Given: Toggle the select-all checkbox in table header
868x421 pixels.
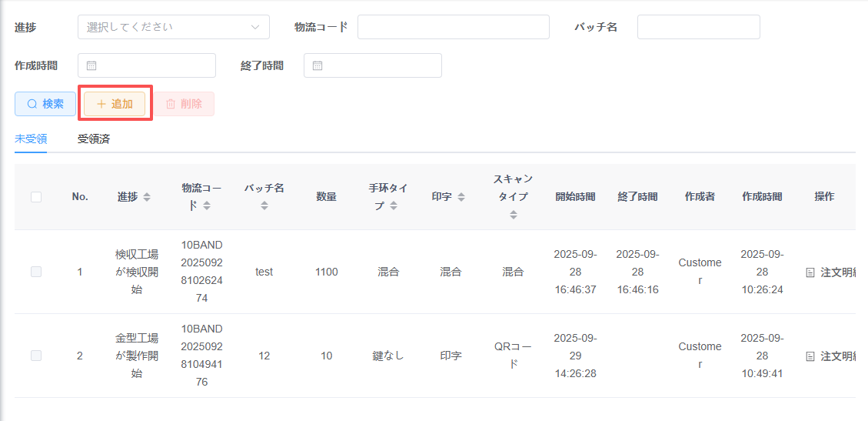Looking at the screenshot, I should coord(36,197).
